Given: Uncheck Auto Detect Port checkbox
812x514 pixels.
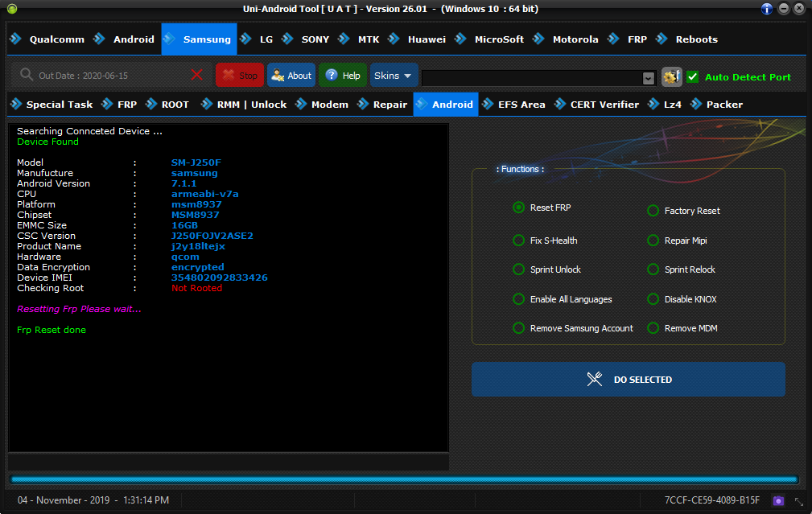Looking at the screenshot, I should point(692,76).
